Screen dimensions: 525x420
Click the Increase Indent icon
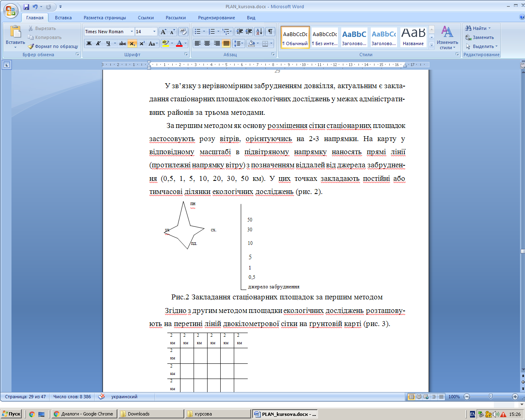coord(249,32)
